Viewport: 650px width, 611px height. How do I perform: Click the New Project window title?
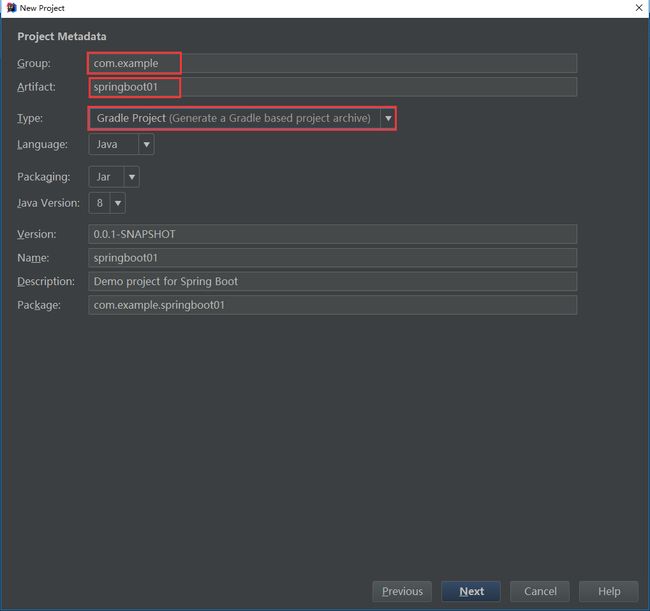(42, 8)
